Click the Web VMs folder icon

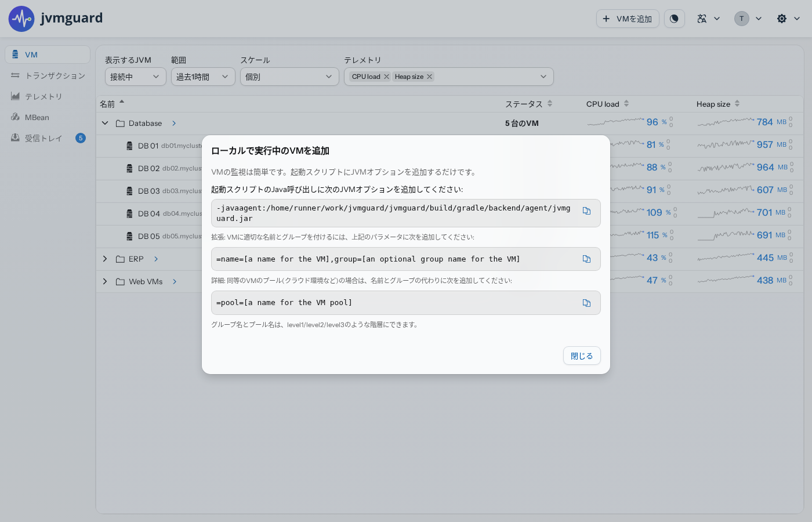(121, 282)
